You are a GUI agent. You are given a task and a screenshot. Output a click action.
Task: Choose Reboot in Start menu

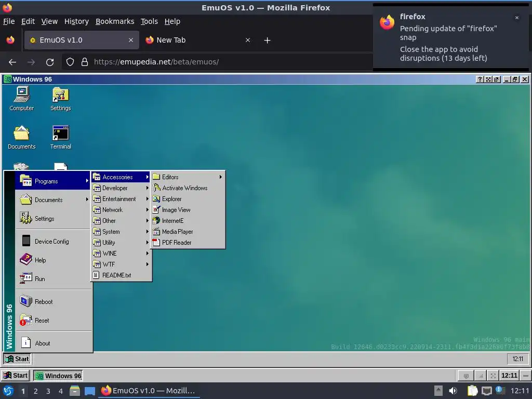54,302
